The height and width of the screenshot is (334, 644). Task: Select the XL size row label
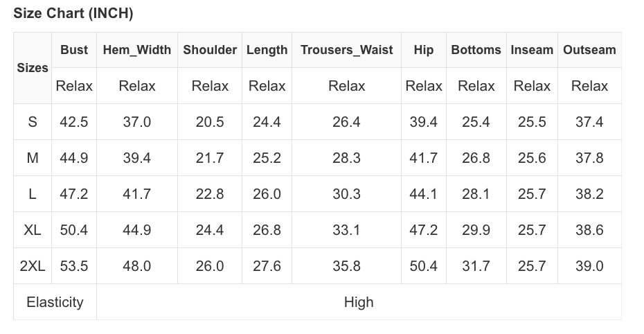click(x=33, y=230)
